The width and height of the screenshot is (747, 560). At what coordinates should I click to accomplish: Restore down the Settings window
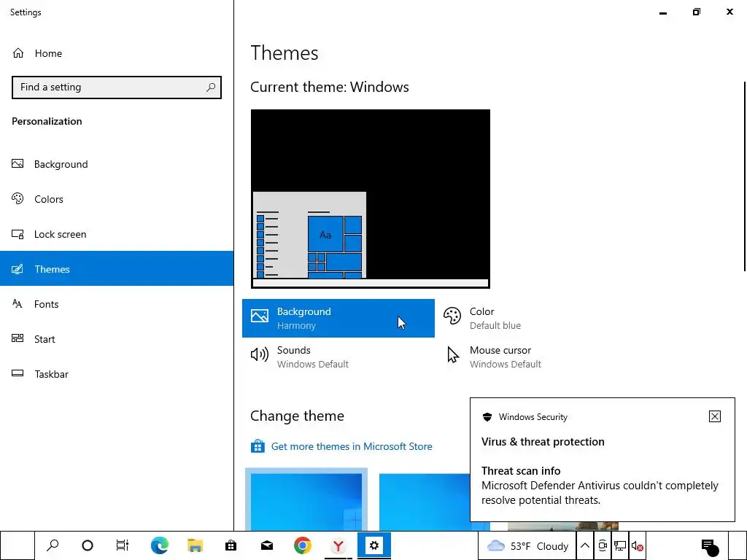(697, 12)
